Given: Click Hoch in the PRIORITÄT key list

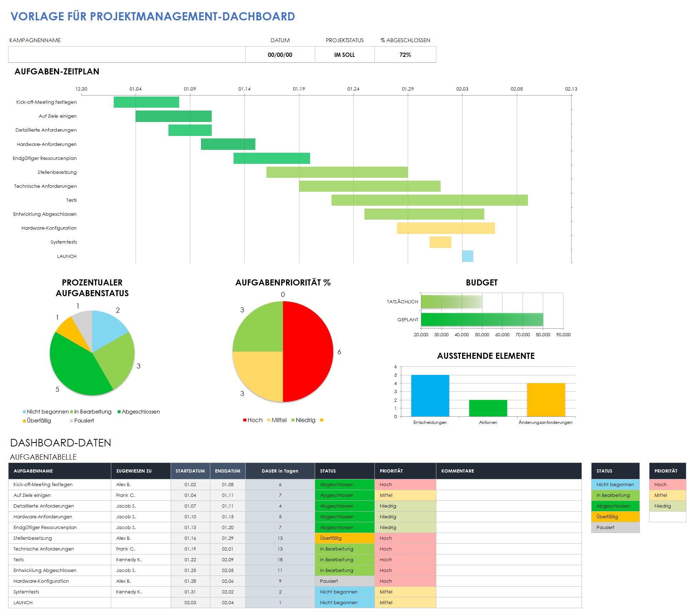Looking at the screenshot, I should tap(667, 484).
